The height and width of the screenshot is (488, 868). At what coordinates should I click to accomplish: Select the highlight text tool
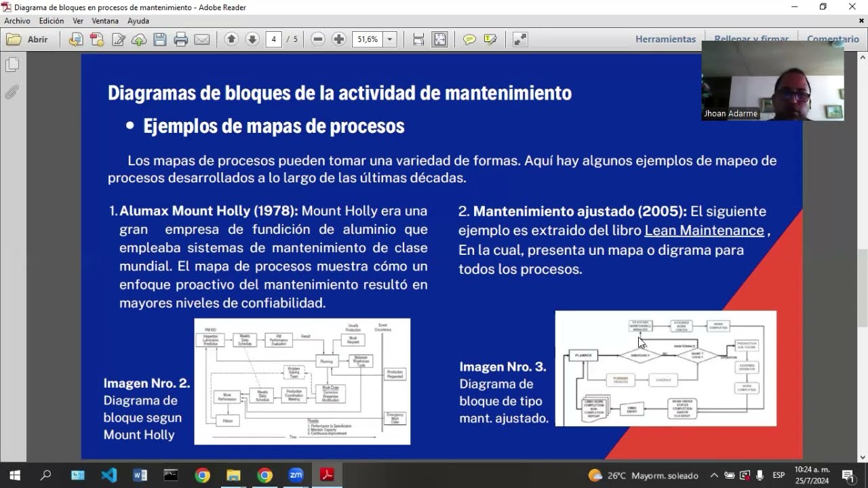(490, 39)
